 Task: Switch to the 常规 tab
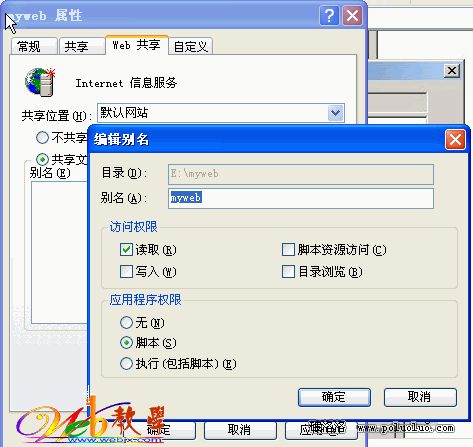pos(34,46)
